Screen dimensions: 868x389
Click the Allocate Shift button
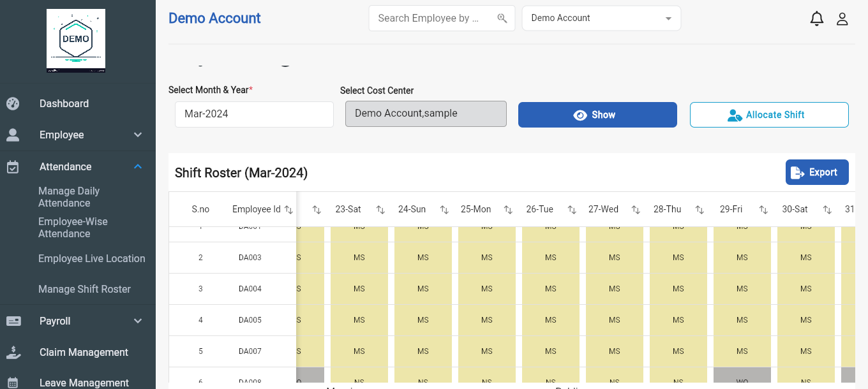click(769, 115)
